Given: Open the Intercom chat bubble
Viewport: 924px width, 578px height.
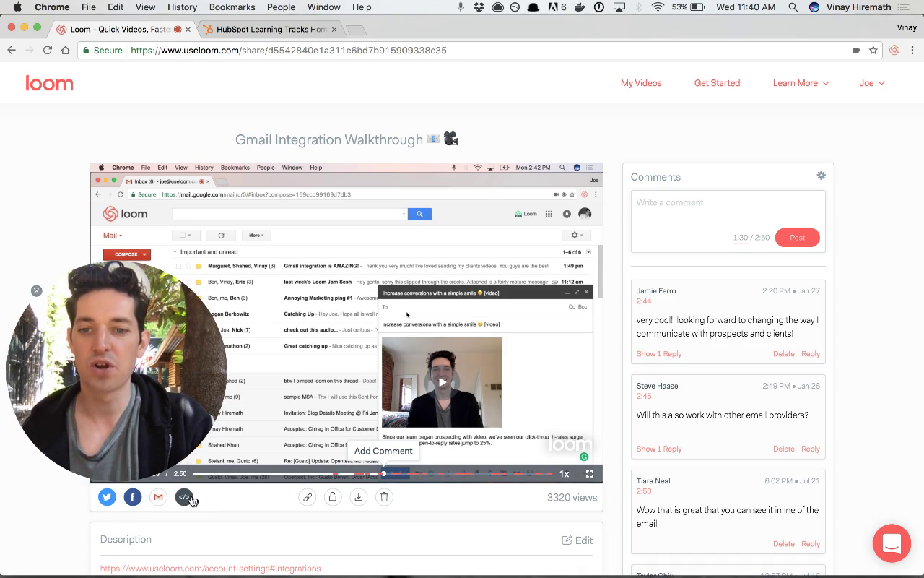Looking at the screenshot, I should click(892, 543).
